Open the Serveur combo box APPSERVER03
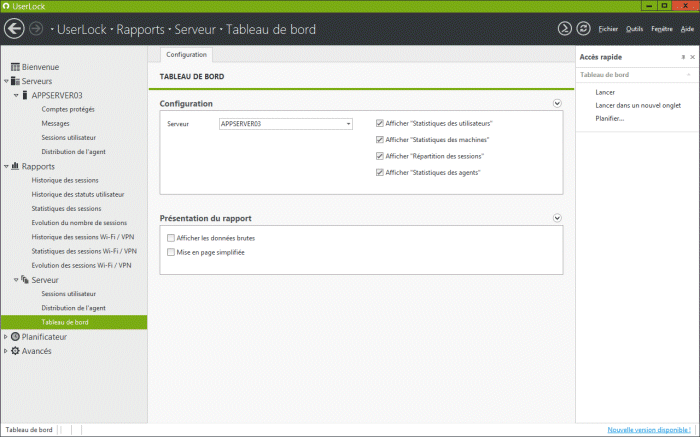The height and width of the screenshot is (437, 700). (286, 124)
